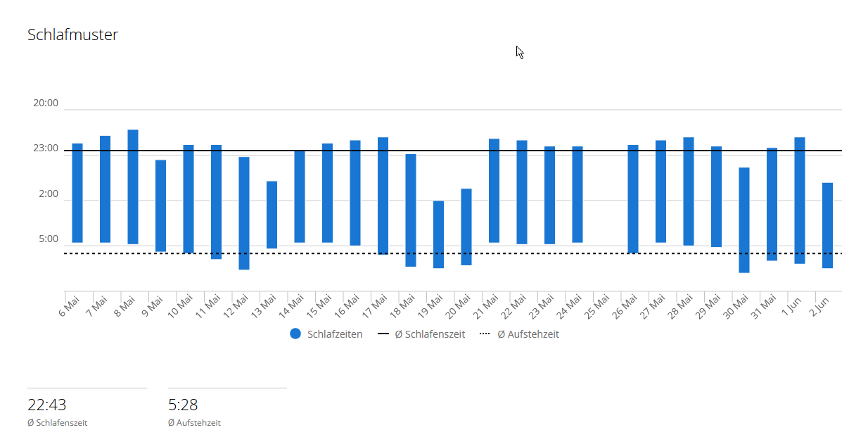Select the sleep bar for 10 Mai
This screenshot has width=868, height=444.
189,199
